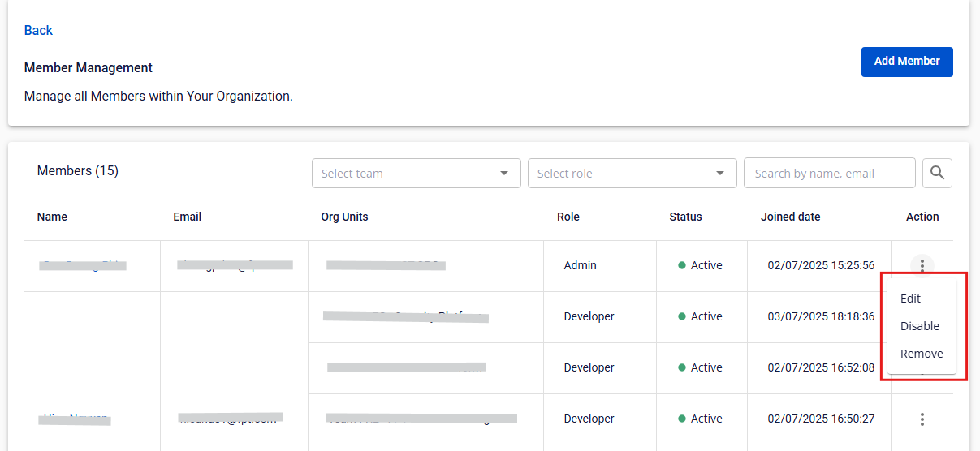Click the Status column header
Viewport: 980px width, 451px height.
[685, 217]
